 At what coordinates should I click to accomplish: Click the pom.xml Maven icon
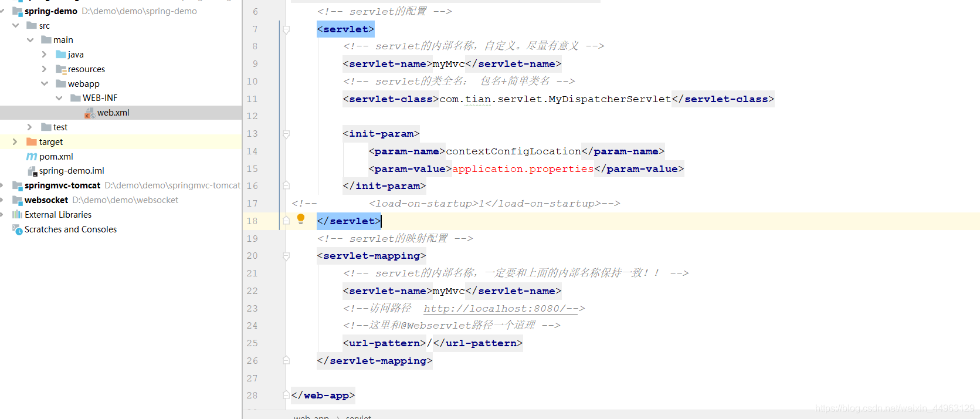(x=32, y=157)
